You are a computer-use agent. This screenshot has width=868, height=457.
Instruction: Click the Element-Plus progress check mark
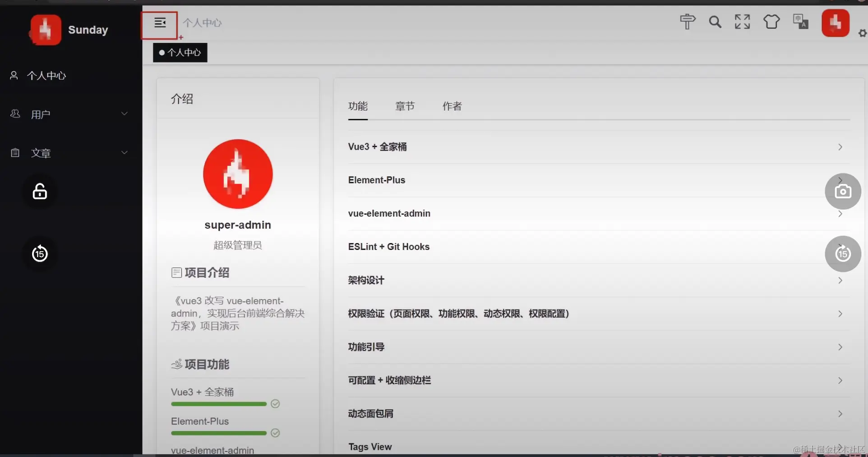275,433
